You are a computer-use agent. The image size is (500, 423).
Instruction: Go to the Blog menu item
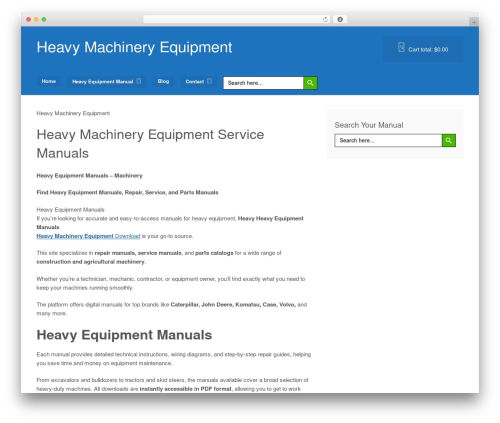click(163, 81)
